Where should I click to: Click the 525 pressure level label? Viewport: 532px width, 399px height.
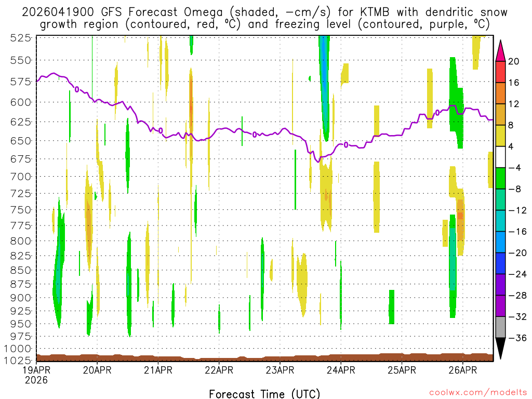tap(21, 37)
